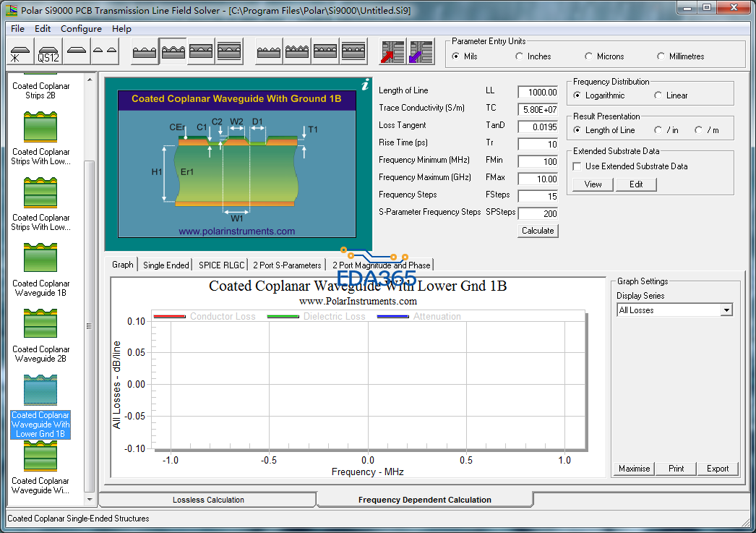
Task: Click the QS12 quick solver toolbar icon
Action: pos(48,52)
